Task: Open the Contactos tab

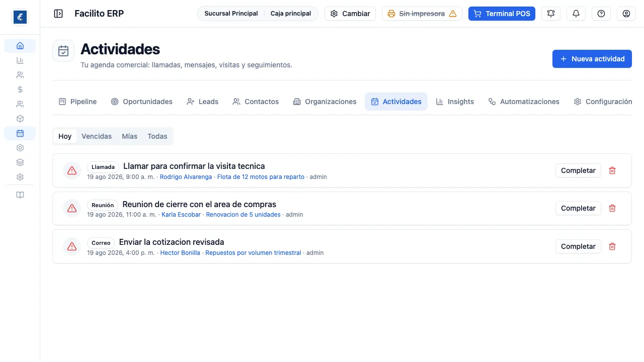Action: [256, 102]
